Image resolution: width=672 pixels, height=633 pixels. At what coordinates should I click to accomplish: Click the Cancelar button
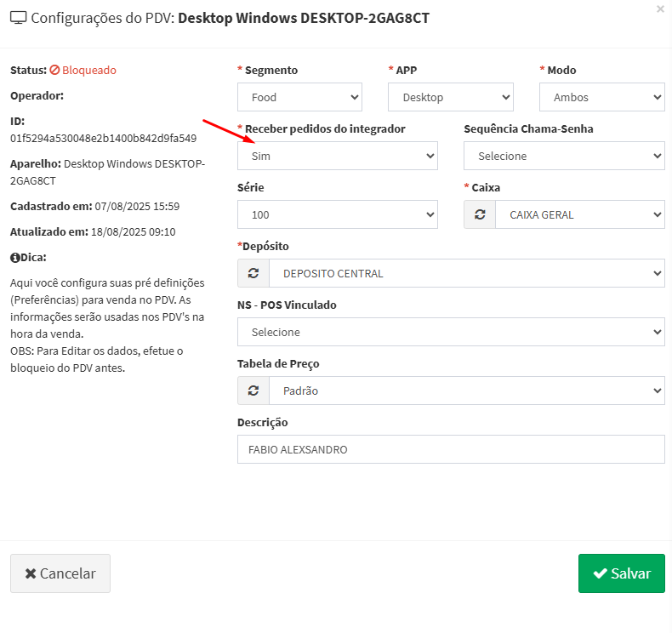(x=60, y=573)
